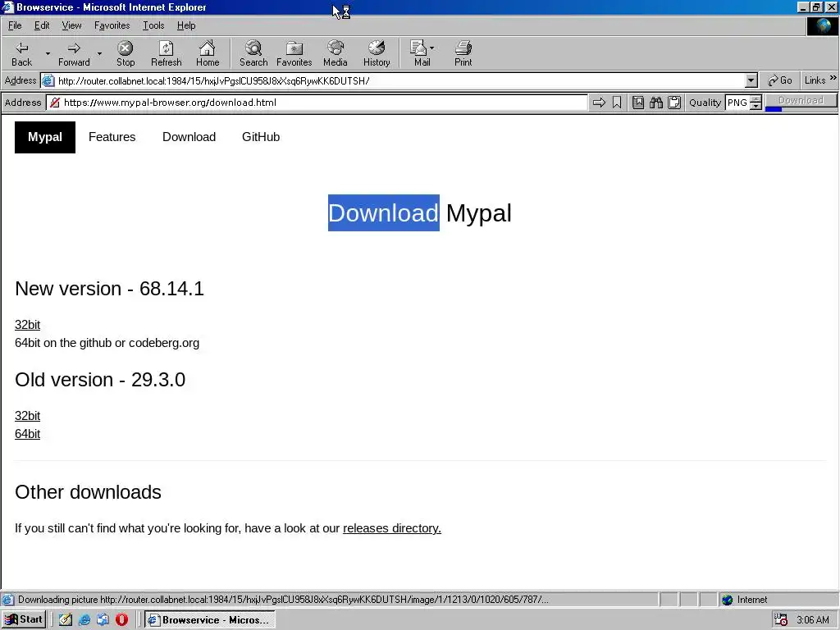Screen dimensions: 840x630
Task: Open the Favorites menu
Action: coord(112,25)
